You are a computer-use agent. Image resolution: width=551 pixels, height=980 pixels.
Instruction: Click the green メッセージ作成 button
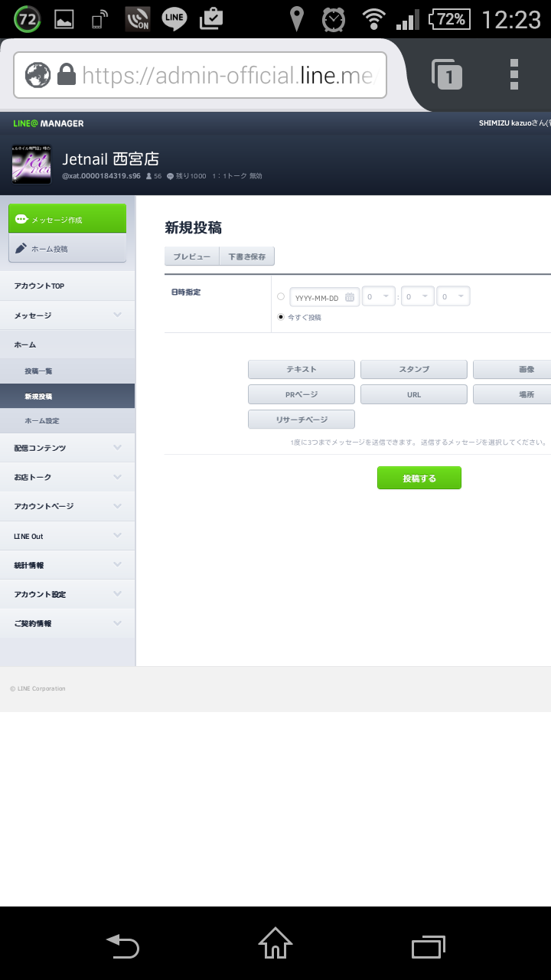tap(67, 219)
